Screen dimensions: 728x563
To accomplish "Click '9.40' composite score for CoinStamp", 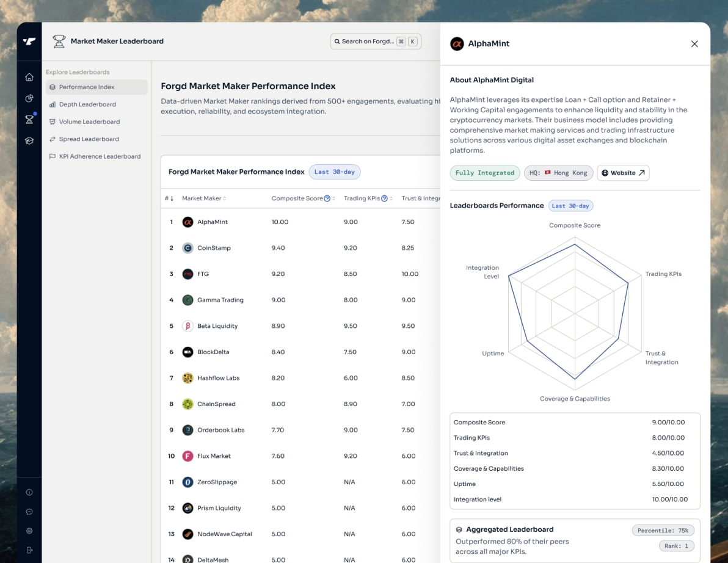I will pyautogui.click(x=278, y=248).
